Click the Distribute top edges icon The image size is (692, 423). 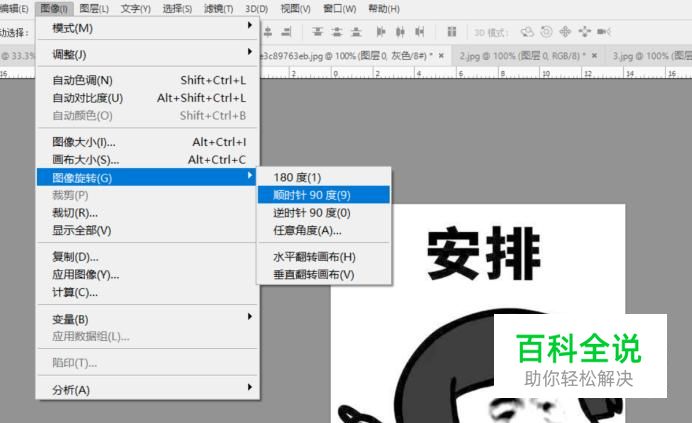317,32
